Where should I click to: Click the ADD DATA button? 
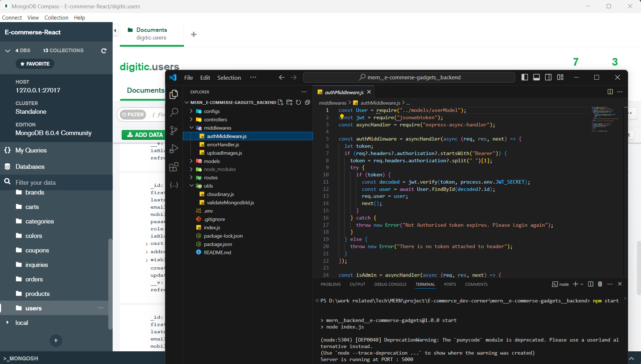(x=145, y=135)
